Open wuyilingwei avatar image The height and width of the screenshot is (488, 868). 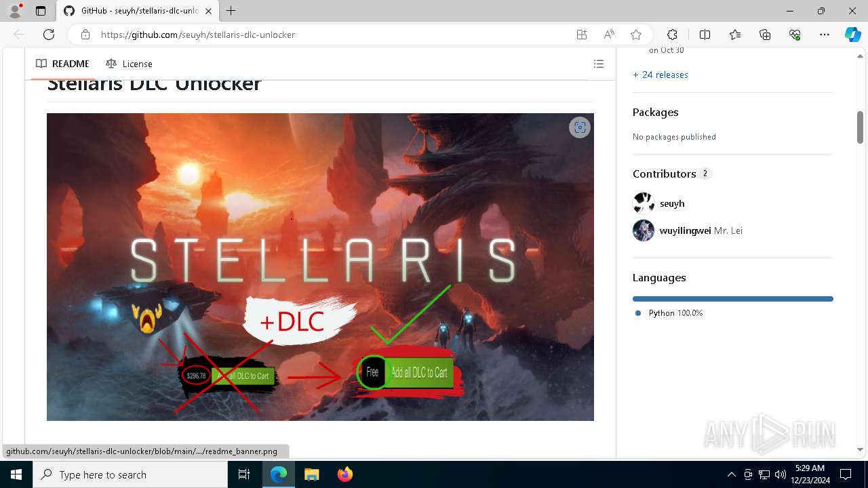pyautogui.click(x=644, y=230)
